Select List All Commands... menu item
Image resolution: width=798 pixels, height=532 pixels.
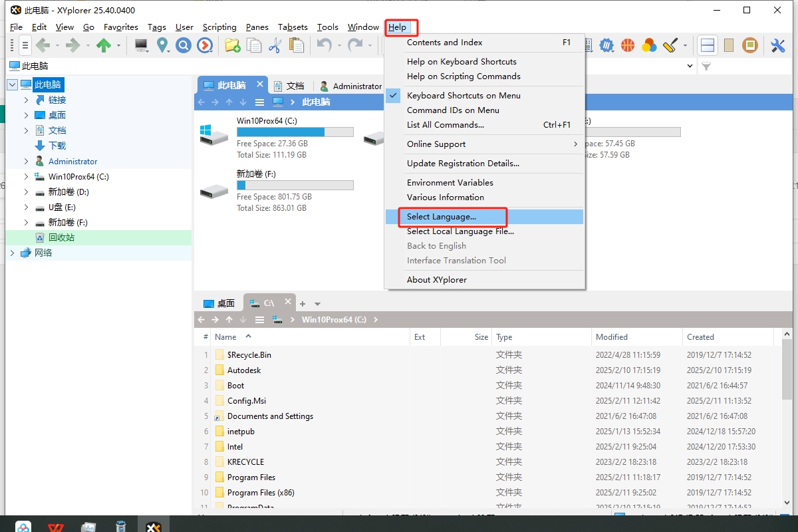pyautogui.click(x=484, y=125)
